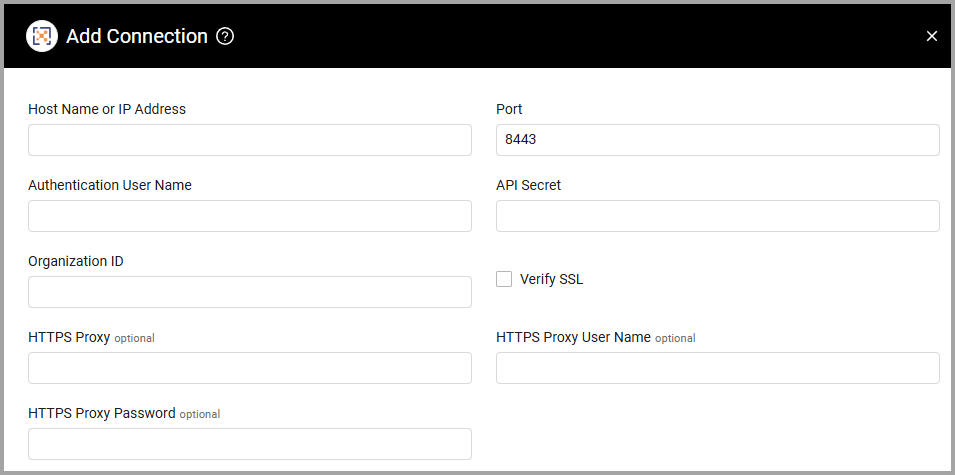Select the Authentication User Name input
Viewport: 955px width, 475px height.
tap(250, 216)
